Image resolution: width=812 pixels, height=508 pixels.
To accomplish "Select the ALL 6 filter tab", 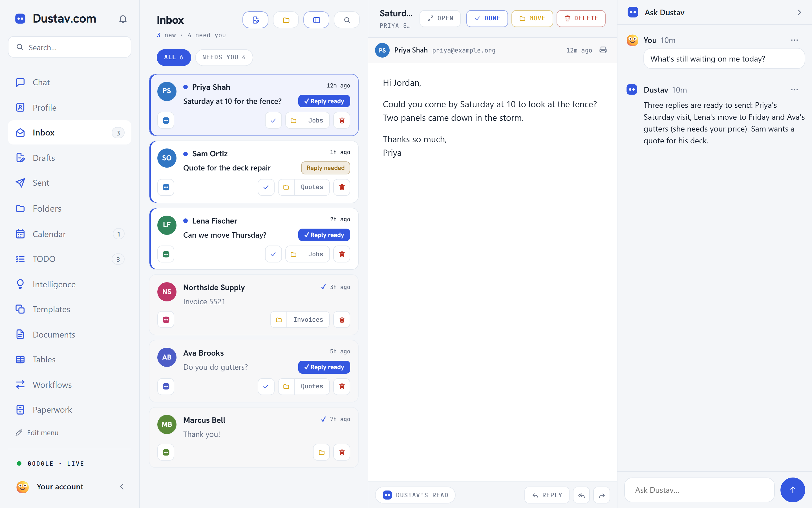I will [174, 58].
